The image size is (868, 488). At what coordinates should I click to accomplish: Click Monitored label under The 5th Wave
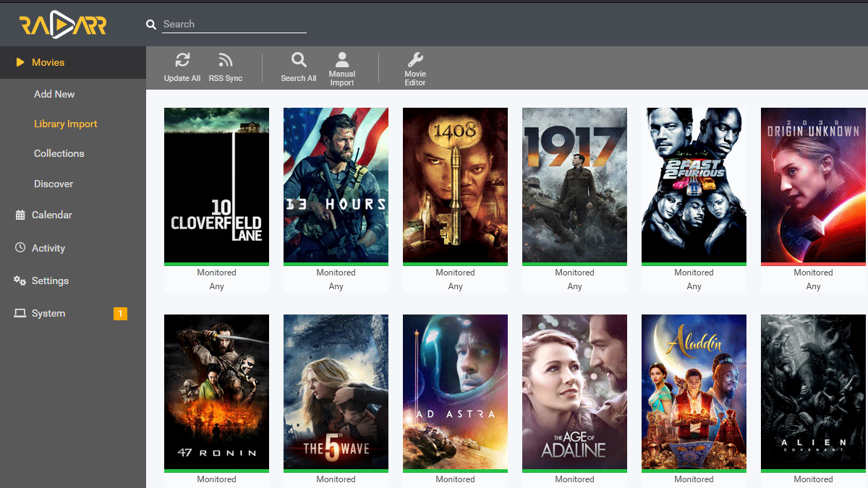336,479
